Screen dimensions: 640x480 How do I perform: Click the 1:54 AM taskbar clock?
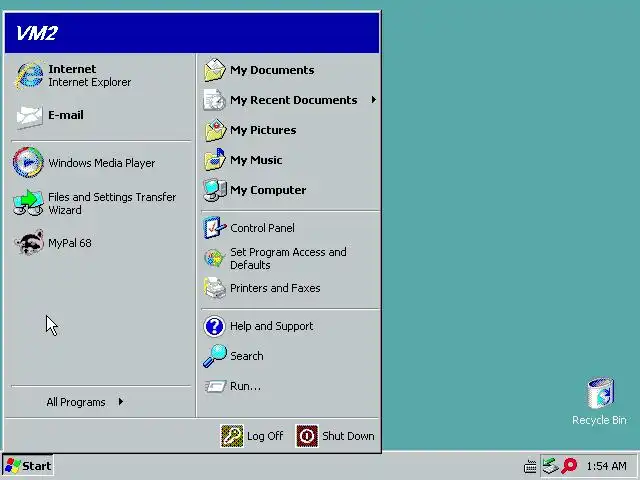click(607, 466)
